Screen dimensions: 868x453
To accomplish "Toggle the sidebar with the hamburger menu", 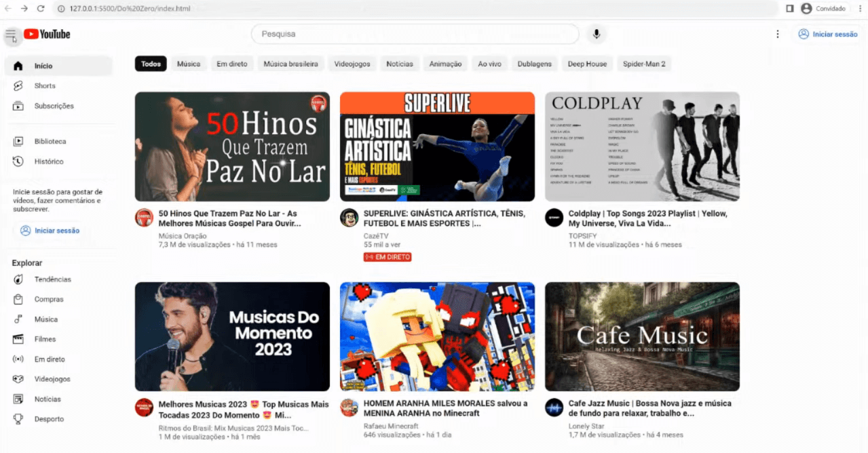I will click(x=10, y=34).
